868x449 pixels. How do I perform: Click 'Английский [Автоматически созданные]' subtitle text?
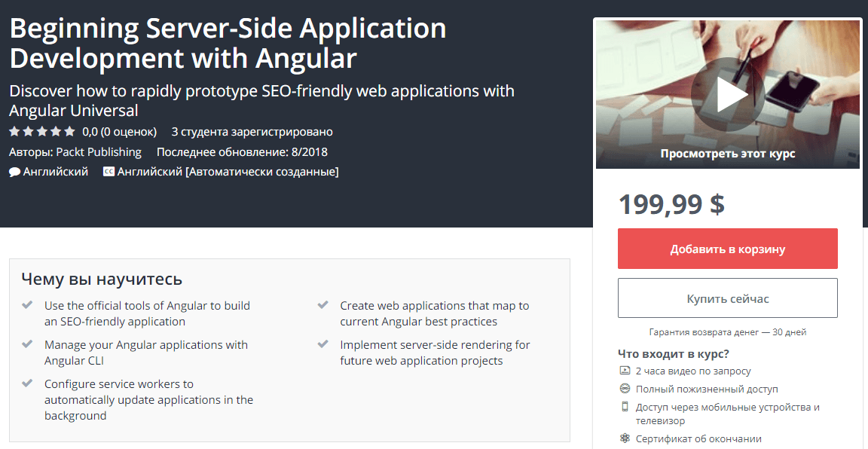pos(228,172)
